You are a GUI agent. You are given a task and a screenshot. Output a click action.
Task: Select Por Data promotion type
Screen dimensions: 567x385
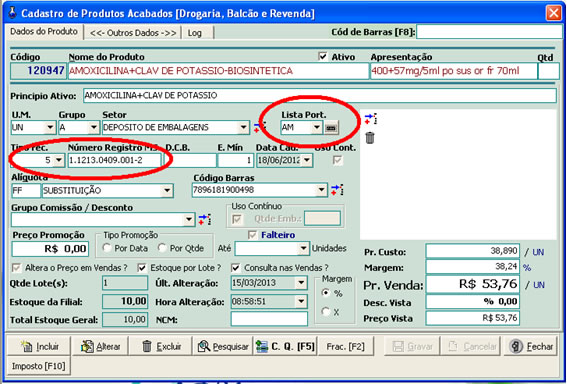click(107, 248)
